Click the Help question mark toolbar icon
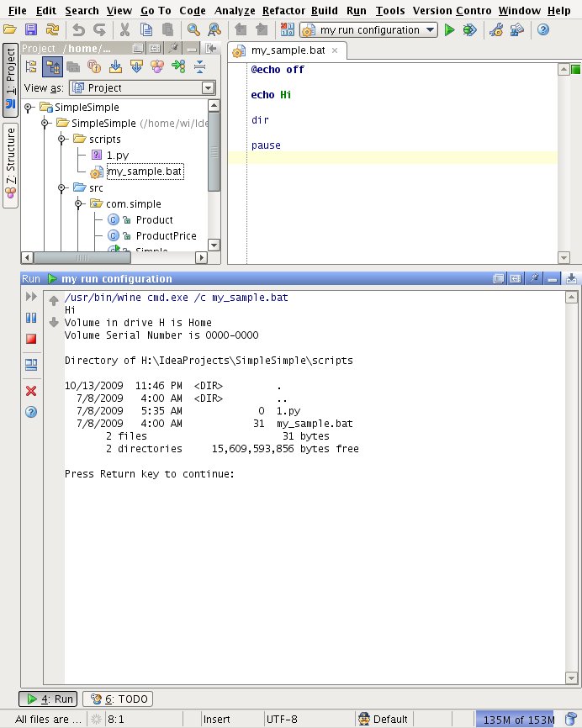This screenshot has width=582, height=728. coord(543,30)
